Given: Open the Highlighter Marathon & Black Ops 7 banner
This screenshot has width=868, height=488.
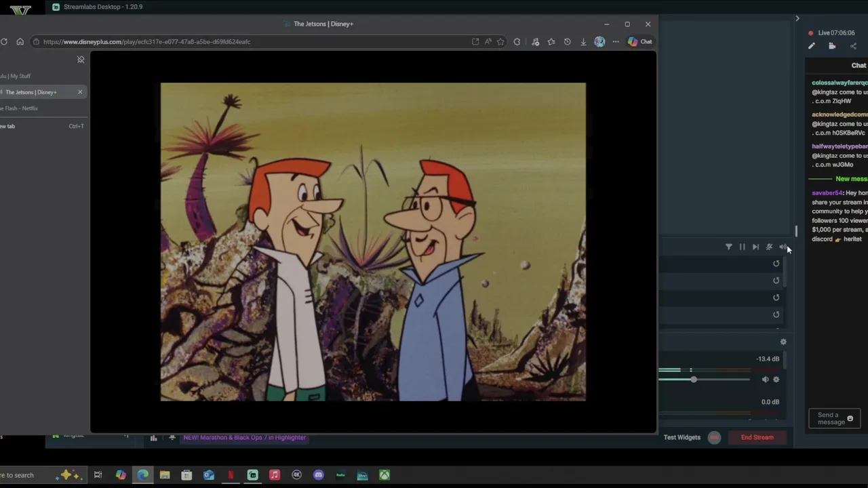Looking at the screenshot, I should point(244,437).
